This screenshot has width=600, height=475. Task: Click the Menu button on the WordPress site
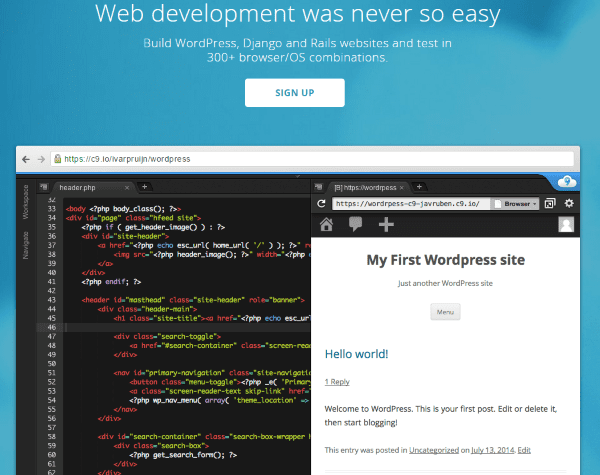pos(445,312)
